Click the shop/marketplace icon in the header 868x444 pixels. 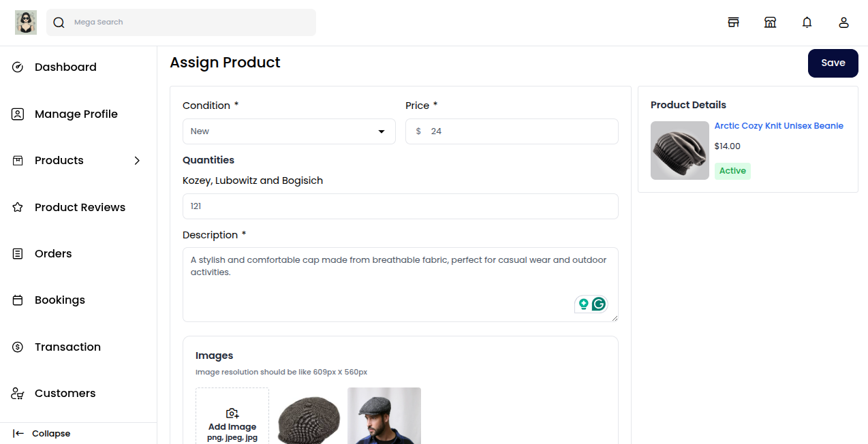click(x=770, y=22)
